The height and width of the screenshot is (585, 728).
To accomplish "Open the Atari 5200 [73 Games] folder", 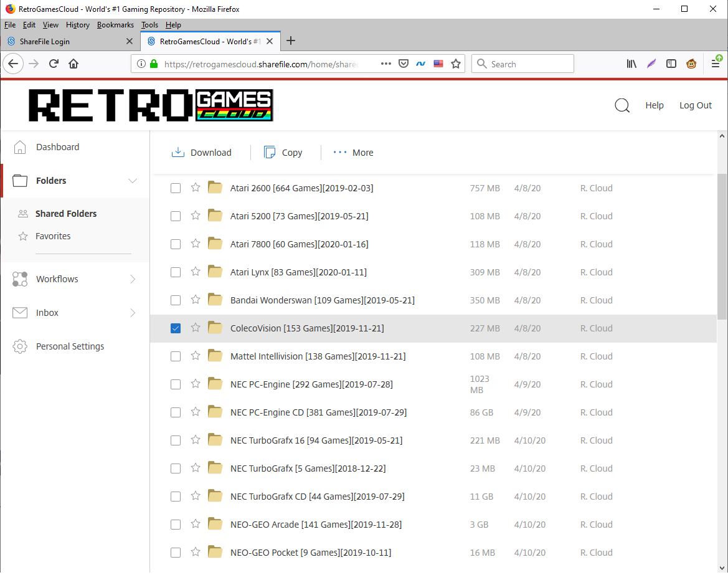I will pyautogui.click(x=300, y=216).
